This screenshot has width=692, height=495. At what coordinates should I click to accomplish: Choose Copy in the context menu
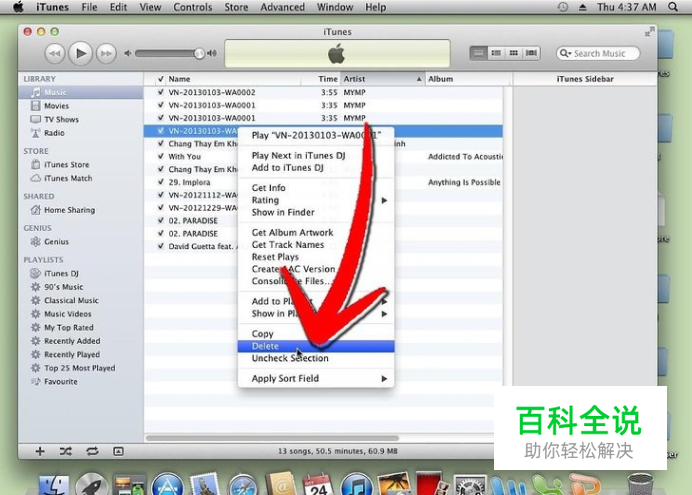click(316, 334)
